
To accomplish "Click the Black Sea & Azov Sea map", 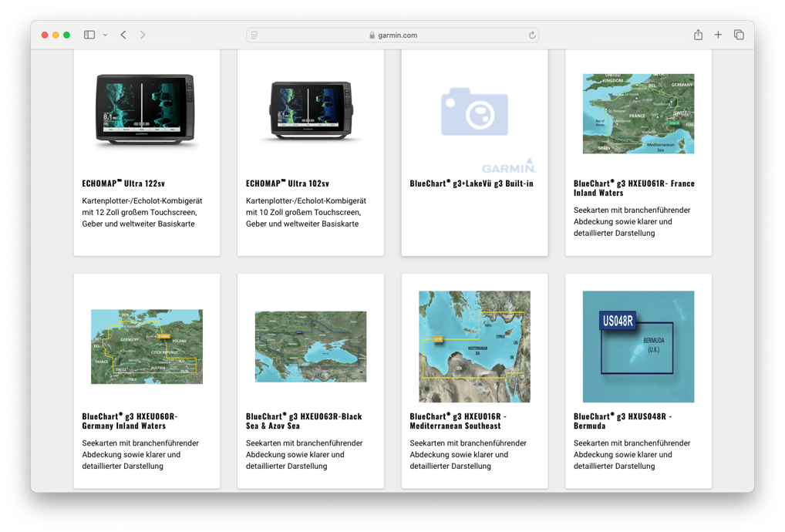I will [310, 346].
